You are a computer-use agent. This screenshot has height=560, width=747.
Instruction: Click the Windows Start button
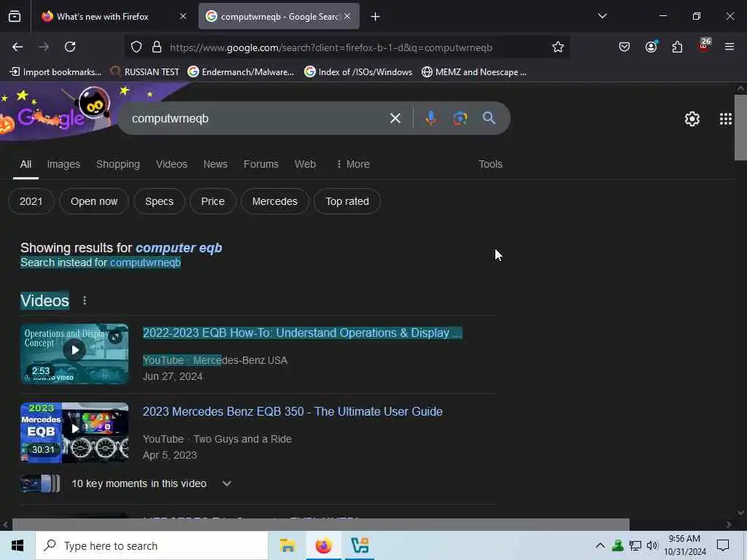click(x=18, y=545)
